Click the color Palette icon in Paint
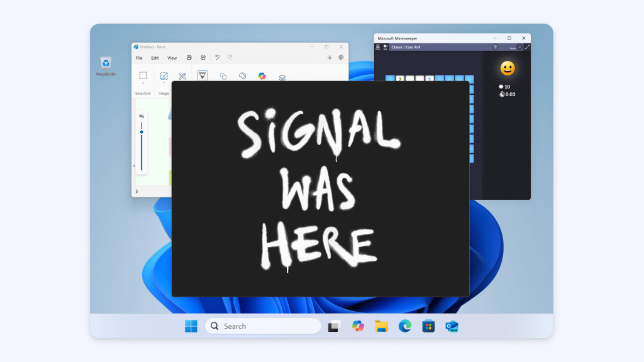The height and width of the screenshot is (362, 644). pos(241,77)
